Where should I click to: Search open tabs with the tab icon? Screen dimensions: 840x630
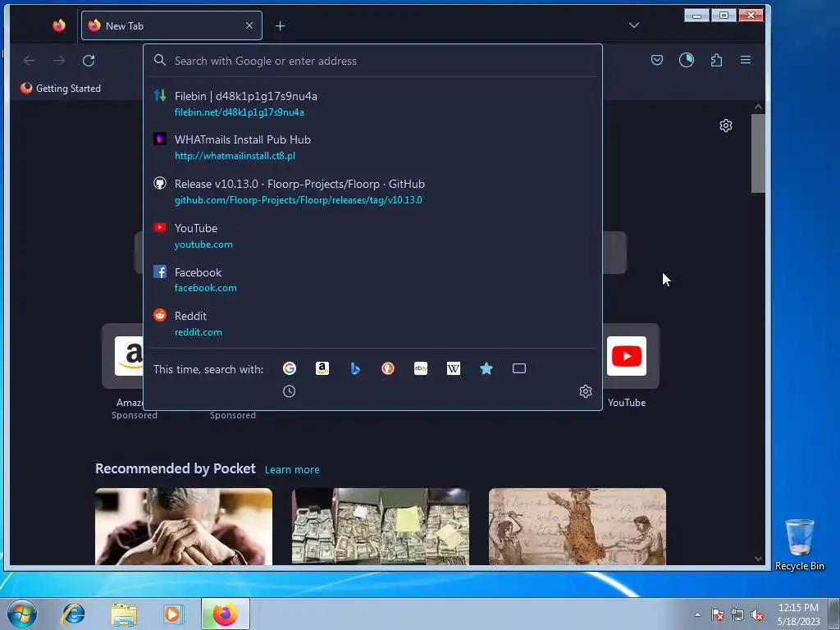(519, 368)
